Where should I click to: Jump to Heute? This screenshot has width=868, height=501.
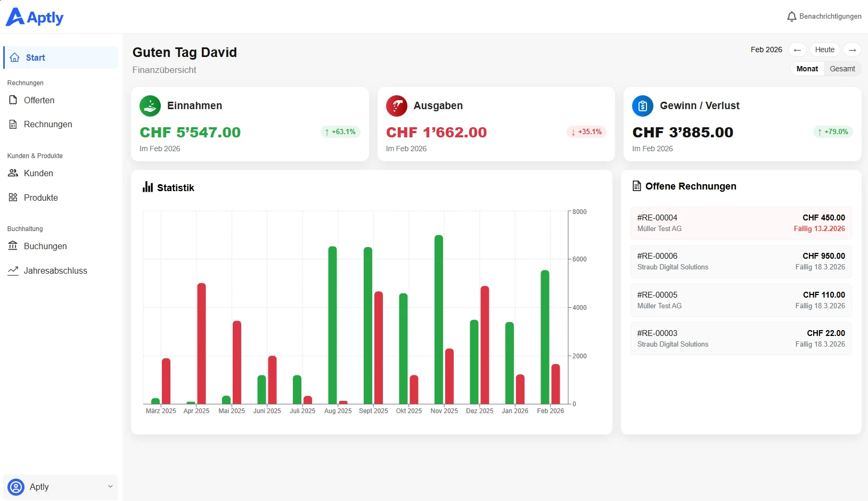pyautogui.click(x=825, y=50)
